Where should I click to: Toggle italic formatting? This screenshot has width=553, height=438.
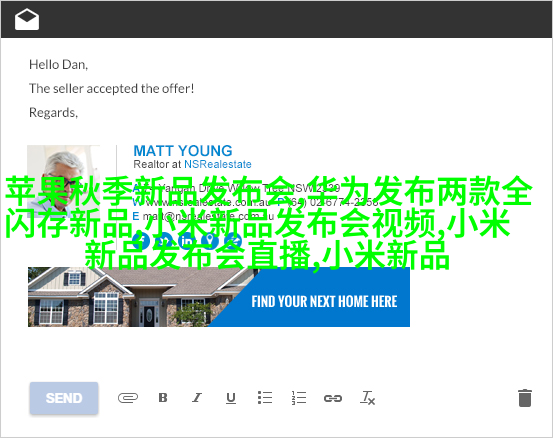pyautogui.click(x=197, y=398)
